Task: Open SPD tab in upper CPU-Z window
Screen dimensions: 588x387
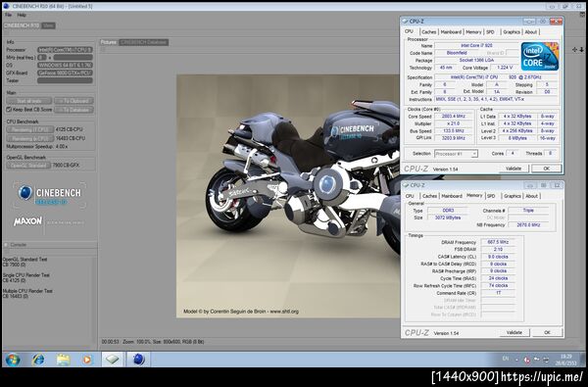Action: click(x=490, y=32)
